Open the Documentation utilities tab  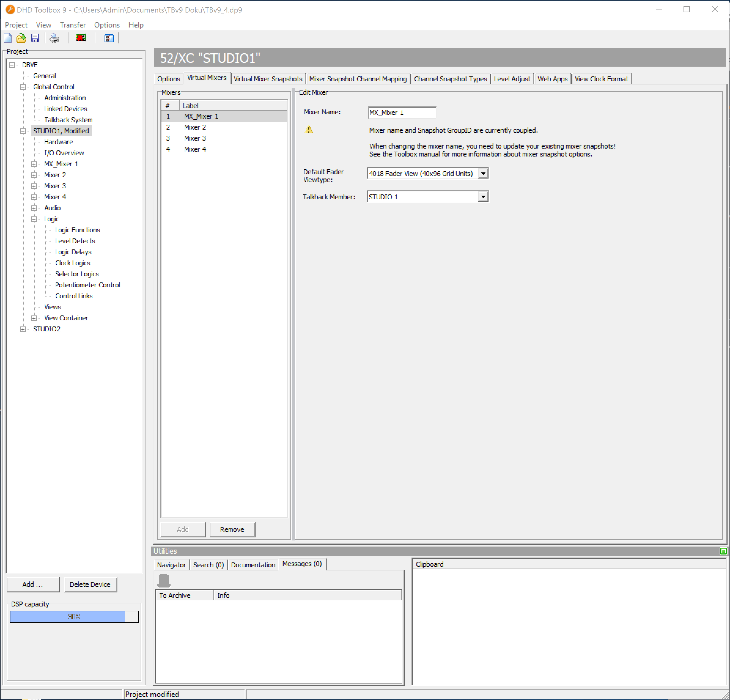253,565
